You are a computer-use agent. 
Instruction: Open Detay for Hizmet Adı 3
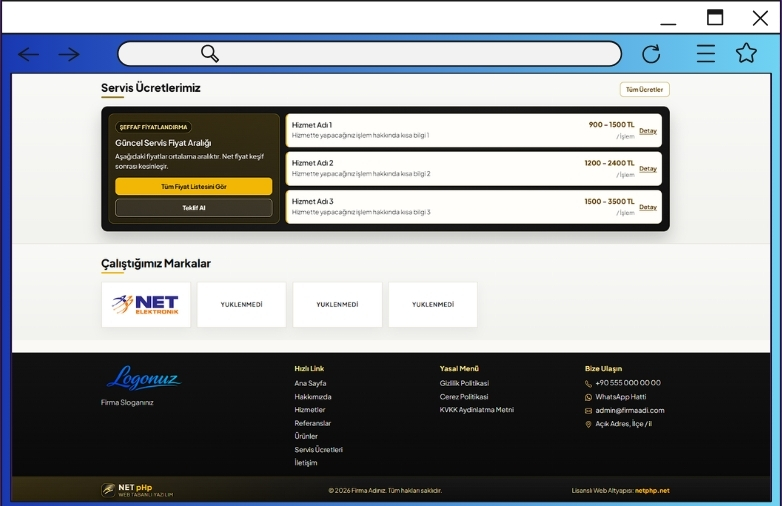[x=648, y=207]
